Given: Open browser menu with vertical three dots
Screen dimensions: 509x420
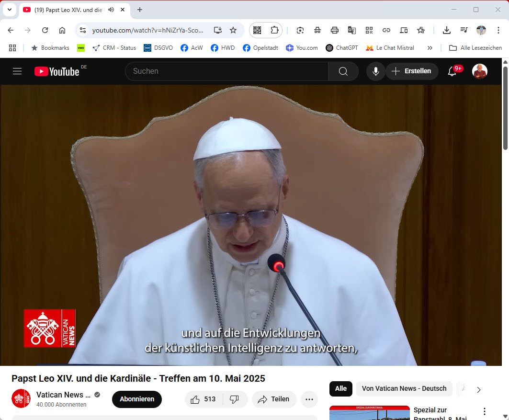Looking at the screenshot, I should coord(499,30).
